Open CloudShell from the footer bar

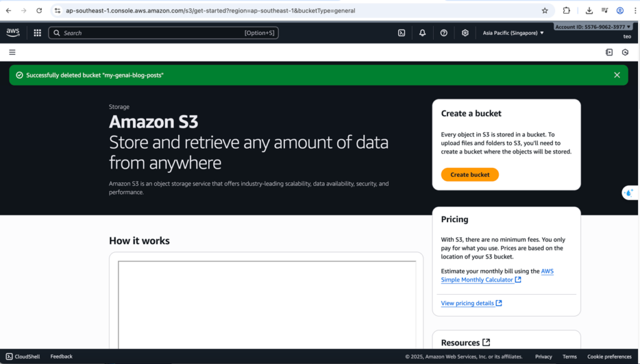pyautogui.click(x=23, y=357)
